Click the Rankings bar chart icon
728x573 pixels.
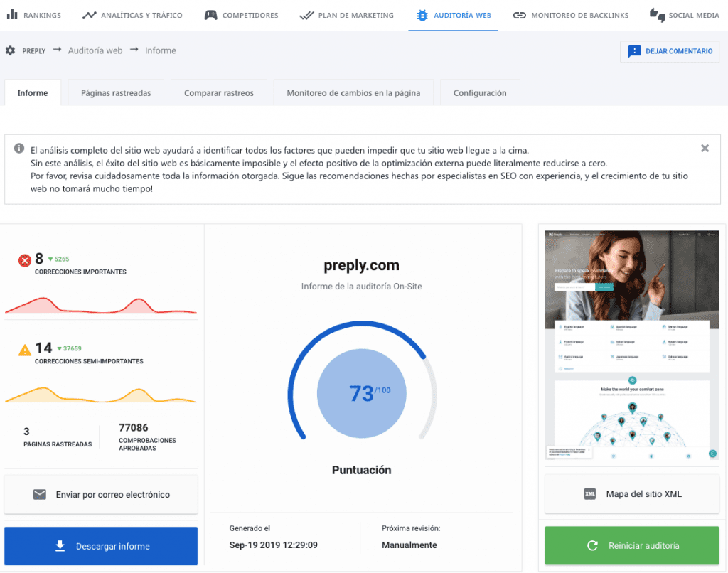click(x=12, y=14)
